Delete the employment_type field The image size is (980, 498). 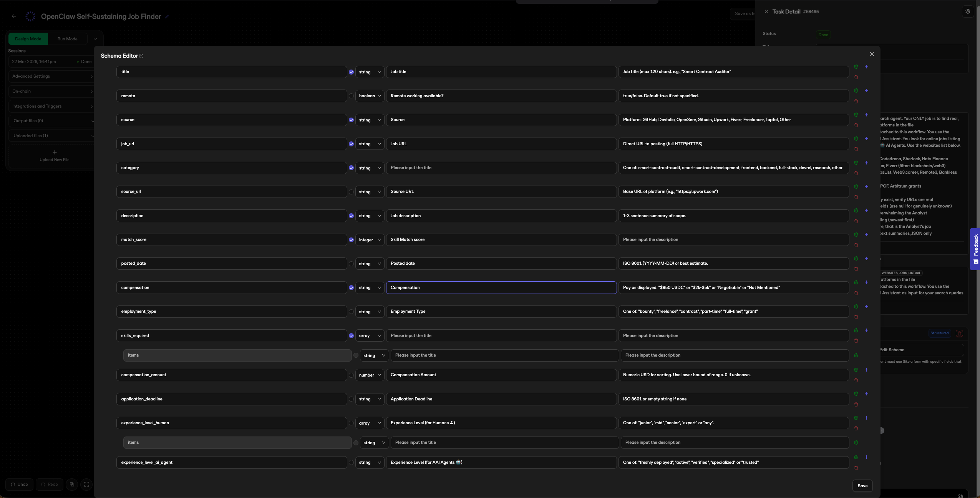(x=856, y=317)
